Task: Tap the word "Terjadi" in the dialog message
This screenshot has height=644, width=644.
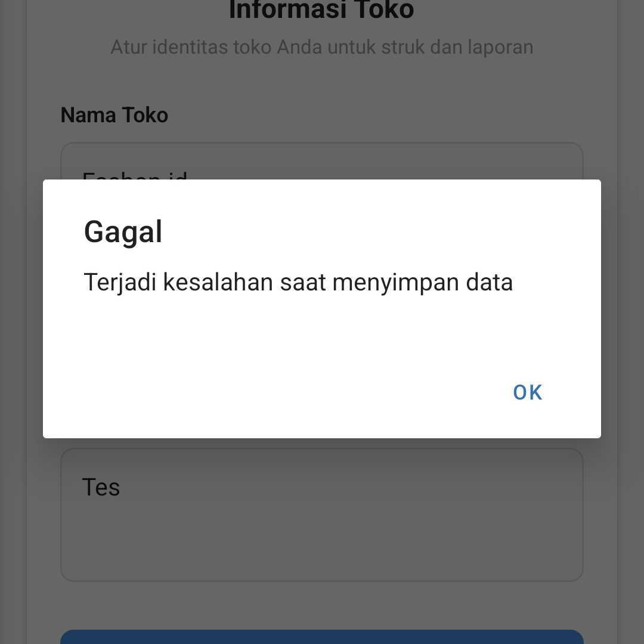Action: click(120, 283)
